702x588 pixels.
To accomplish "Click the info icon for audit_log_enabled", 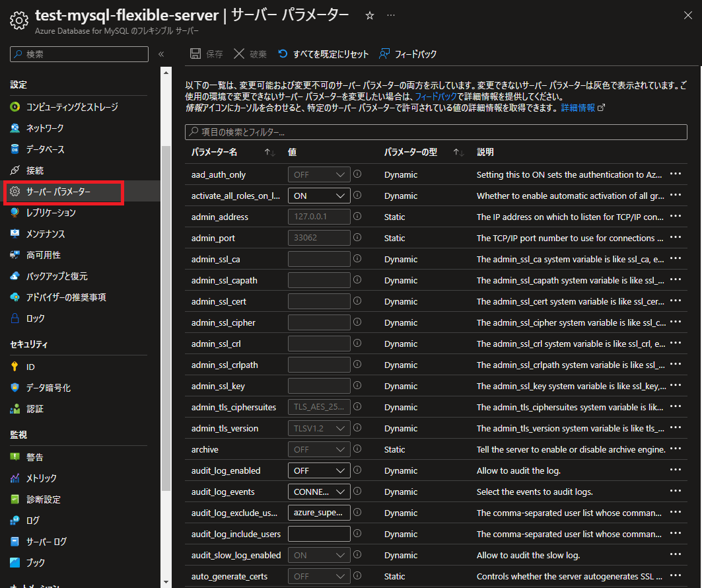I will [357, 470].
